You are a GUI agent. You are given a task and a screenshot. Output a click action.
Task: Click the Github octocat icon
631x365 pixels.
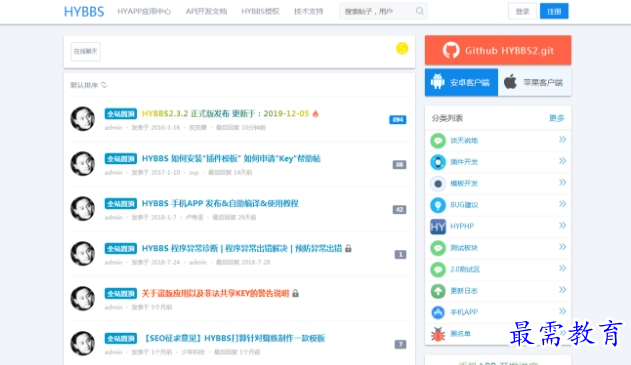[451, 50]
